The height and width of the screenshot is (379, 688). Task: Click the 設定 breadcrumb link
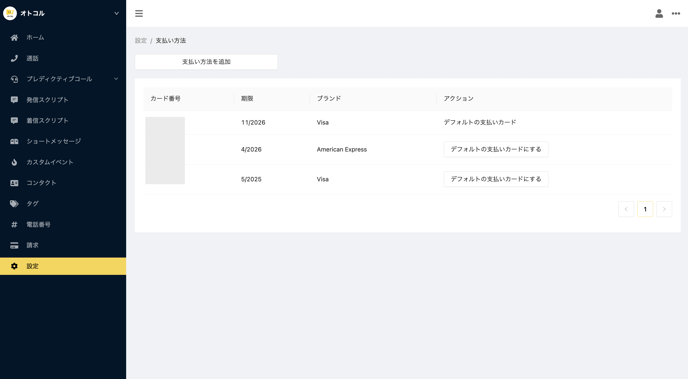pyautogui.click(x=140, y=41)
